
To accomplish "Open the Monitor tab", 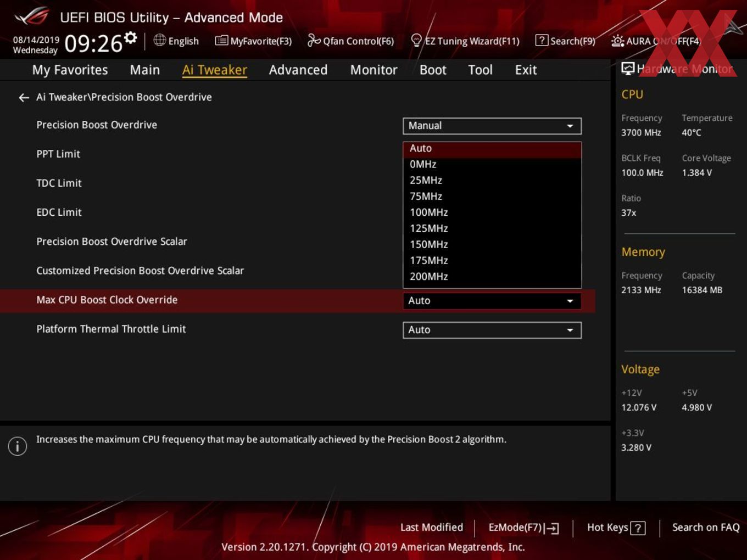I will click(x=374, y=70).
